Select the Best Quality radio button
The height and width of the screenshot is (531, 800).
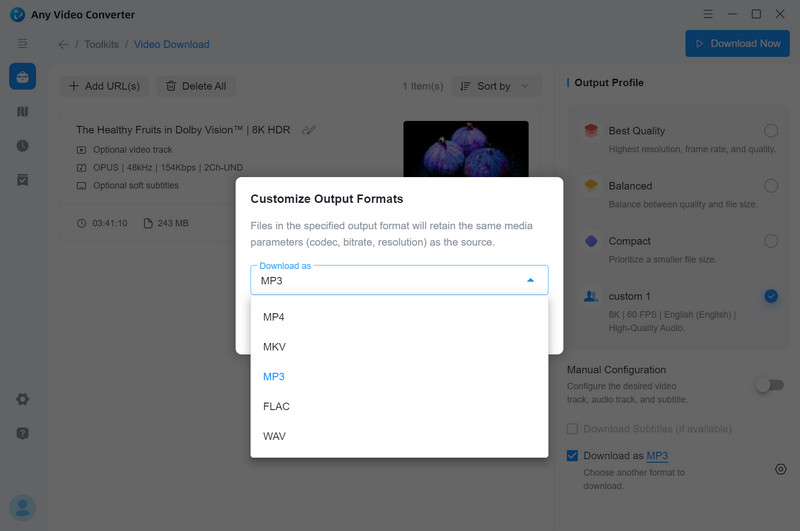point(771,131)
